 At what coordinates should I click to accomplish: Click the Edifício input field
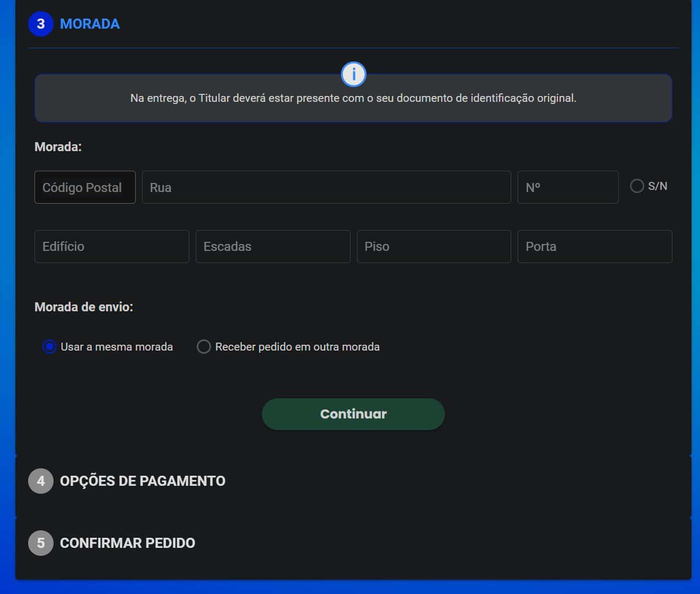tap(112, 247)
